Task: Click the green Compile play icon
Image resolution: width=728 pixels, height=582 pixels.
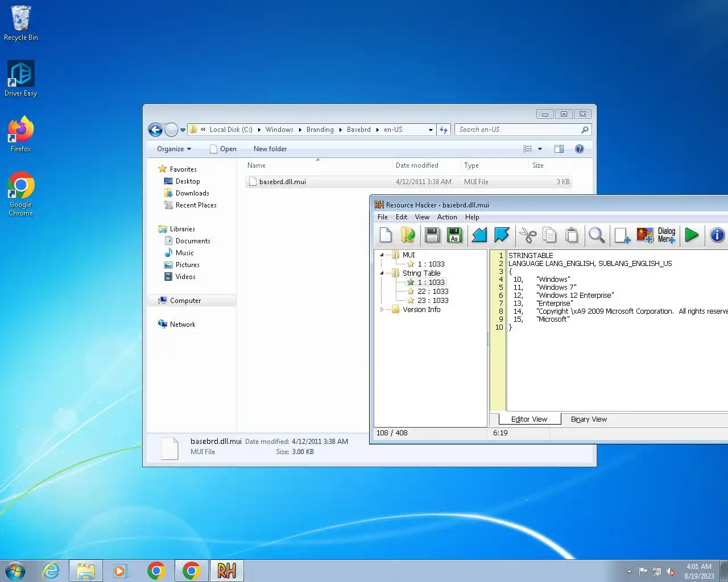Action: 692,235
